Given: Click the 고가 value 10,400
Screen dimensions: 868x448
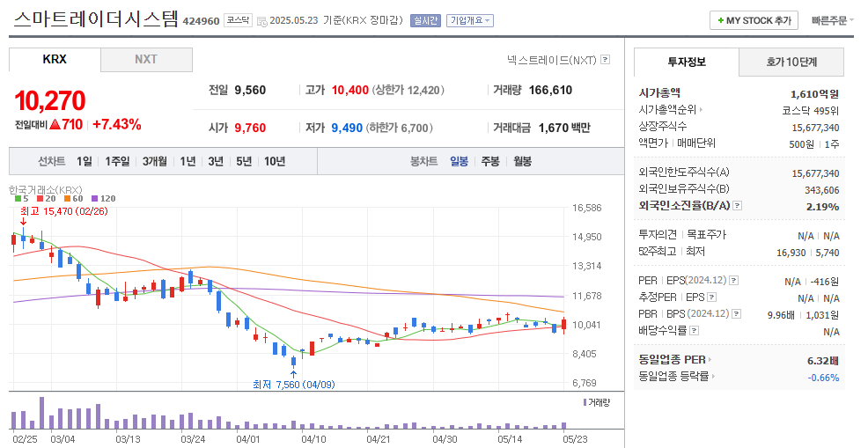Looking at the screenshot, I should pos(349,91).
